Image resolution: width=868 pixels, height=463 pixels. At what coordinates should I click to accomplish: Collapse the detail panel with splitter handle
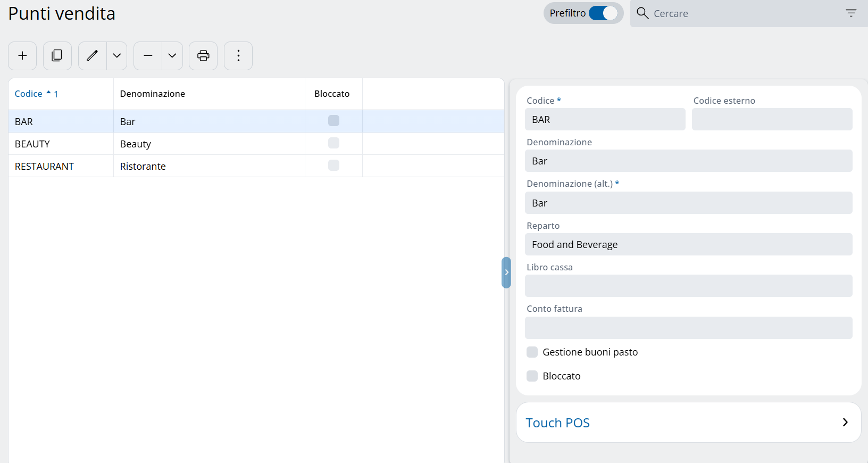506,272
